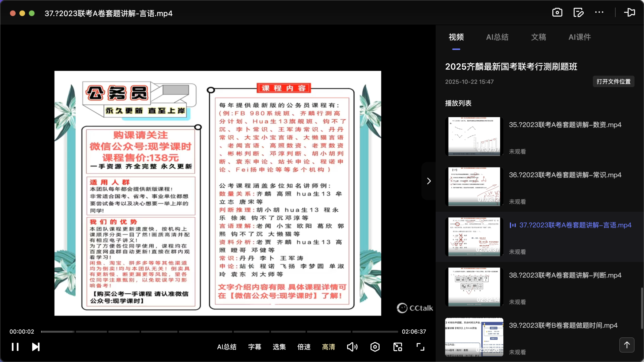Pause the current video

[15, 347]
